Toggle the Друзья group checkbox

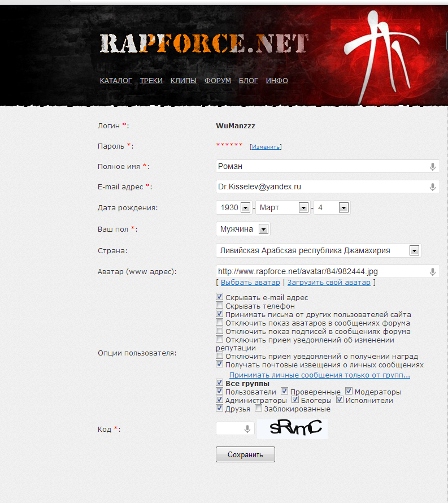[x=219, y=408]
